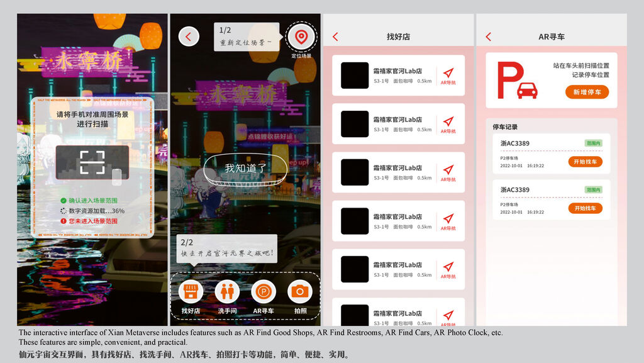The width and height of the screenshot is (644, 363).
Task: Click the 范围内 tag on first parking record
Action: 593,143
